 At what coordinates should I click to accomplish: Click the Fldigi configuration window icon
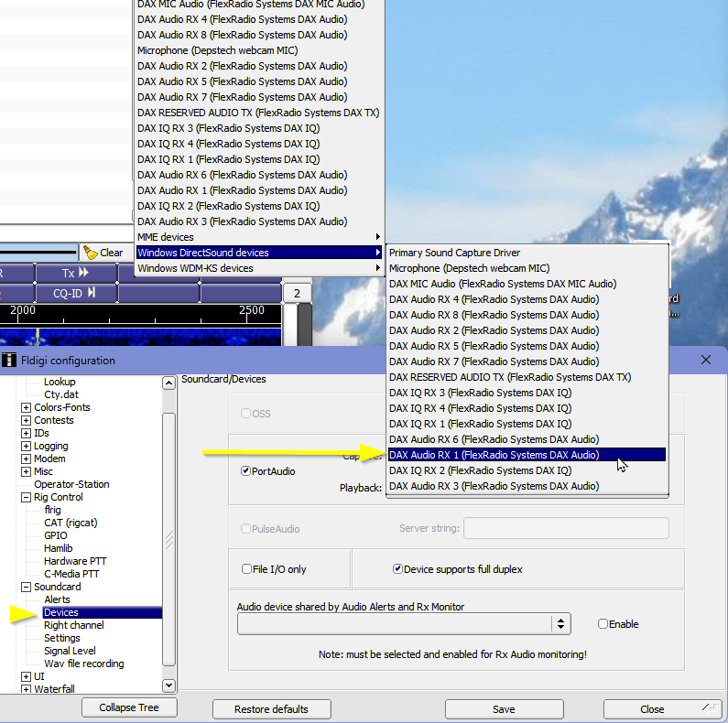pos(9,360)
